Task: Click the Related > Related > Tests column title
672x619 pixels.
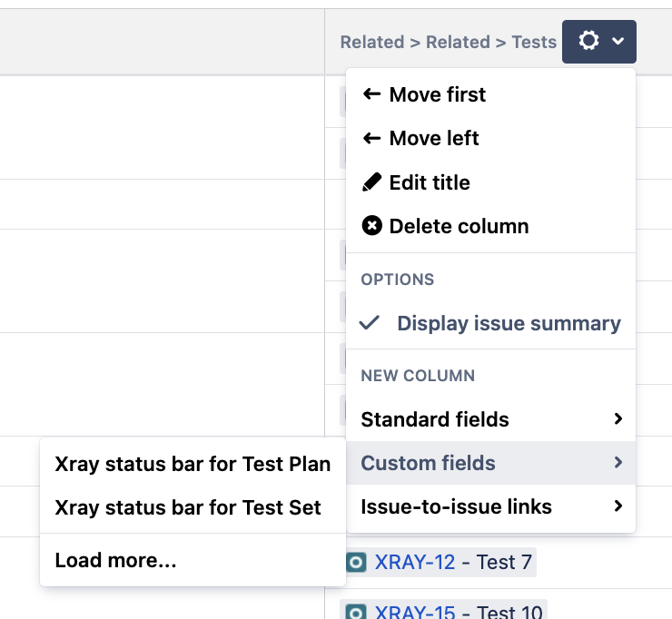Action: (x=448, y=43)
